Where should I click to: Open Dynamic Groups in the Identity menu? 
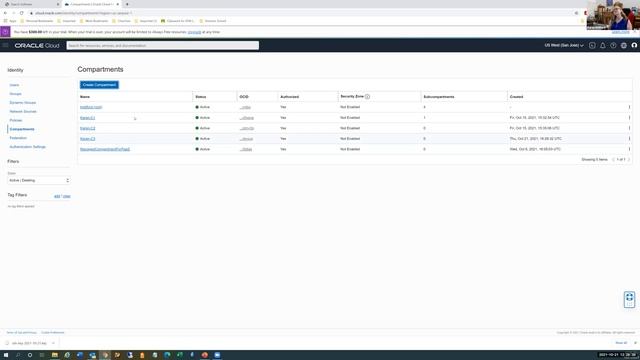23,102
